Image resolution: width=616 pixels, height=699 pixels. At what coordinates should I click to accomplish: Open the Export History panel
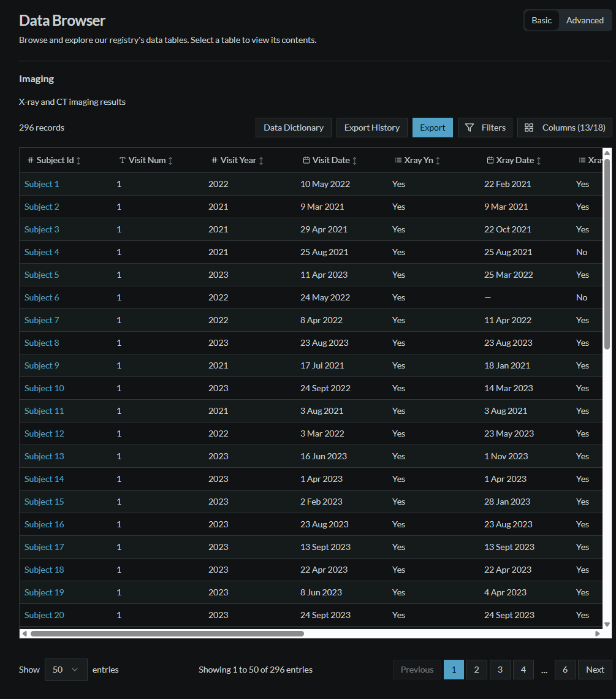click(x=371, y=128)
